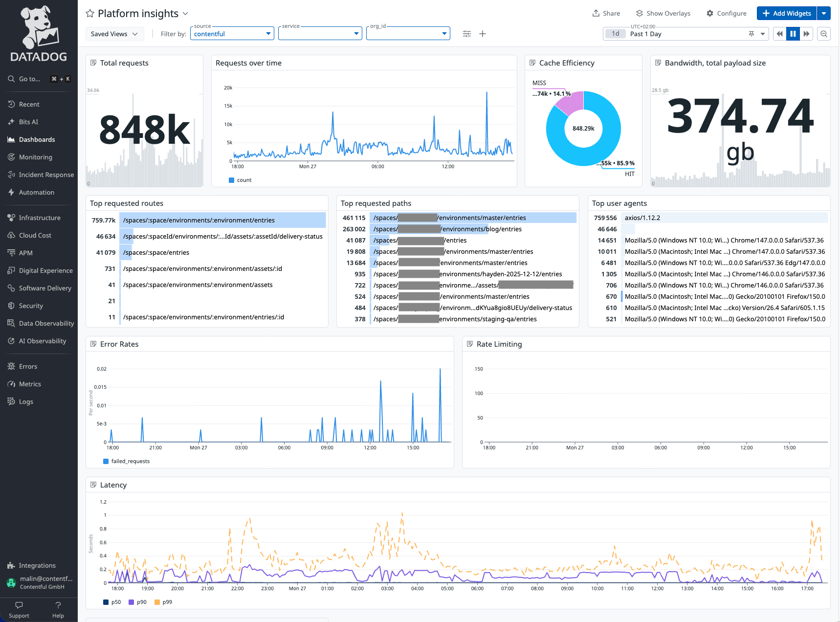Click the Datadog logo
Screen dimensions: 840x622
39,34
